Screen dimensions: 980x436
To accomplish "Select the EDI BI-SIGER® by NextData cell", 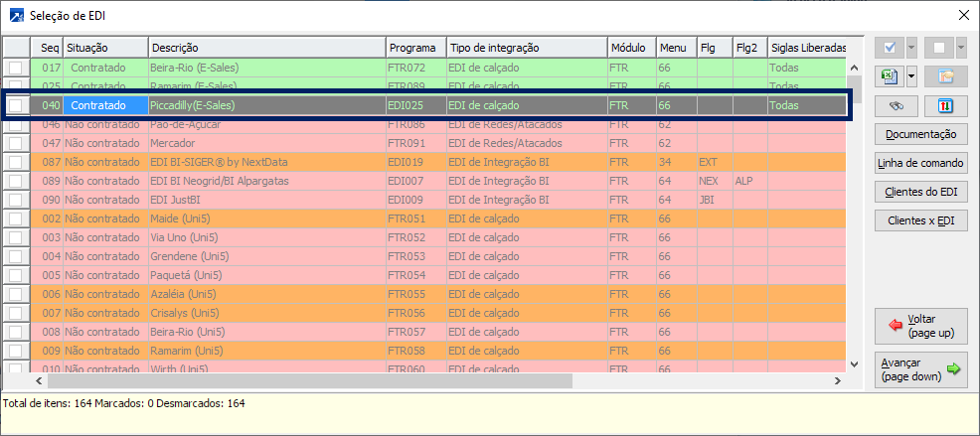I will point(267,163).
